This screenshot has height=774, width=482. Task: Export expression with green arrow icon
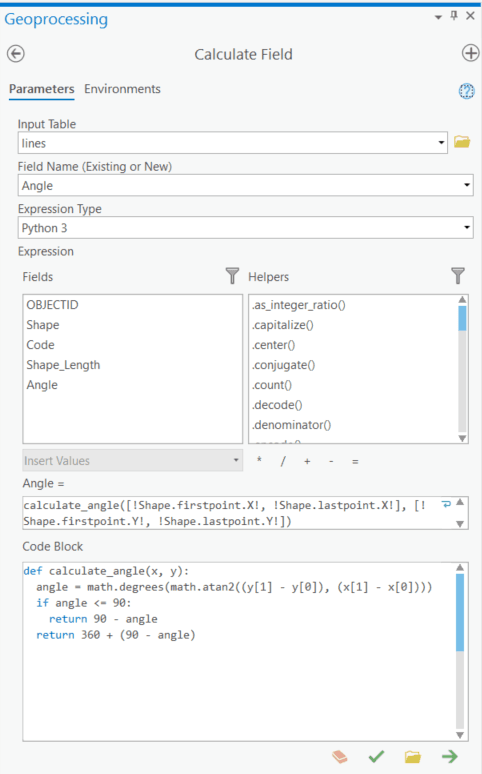click(x=449, y=756)
